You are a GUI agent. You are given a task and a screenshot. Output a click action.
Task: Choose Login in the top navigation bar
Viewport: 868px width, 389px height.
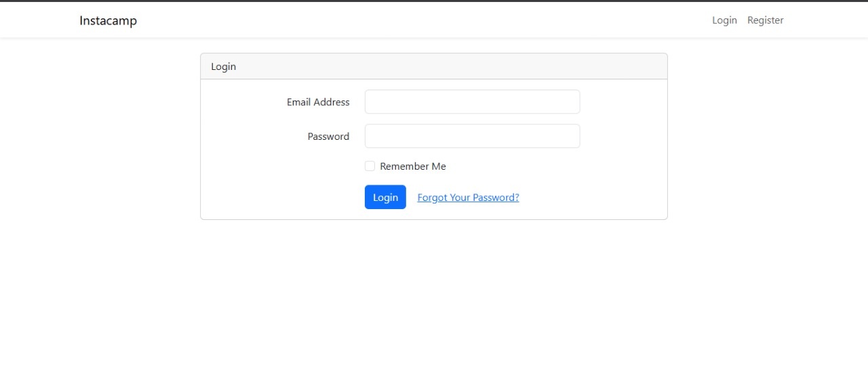tap(724, 20)
